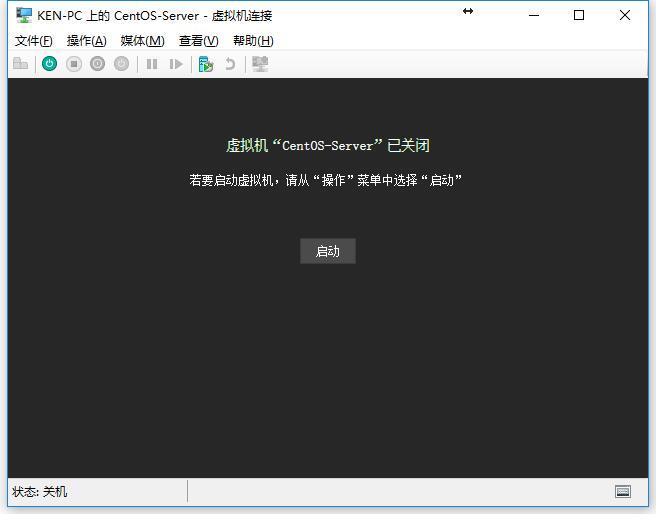Screen dimensions: 656x514
Task: Click the Reset play-step toolbar icon
Action: pyautogui.click(x=176, y=64)
